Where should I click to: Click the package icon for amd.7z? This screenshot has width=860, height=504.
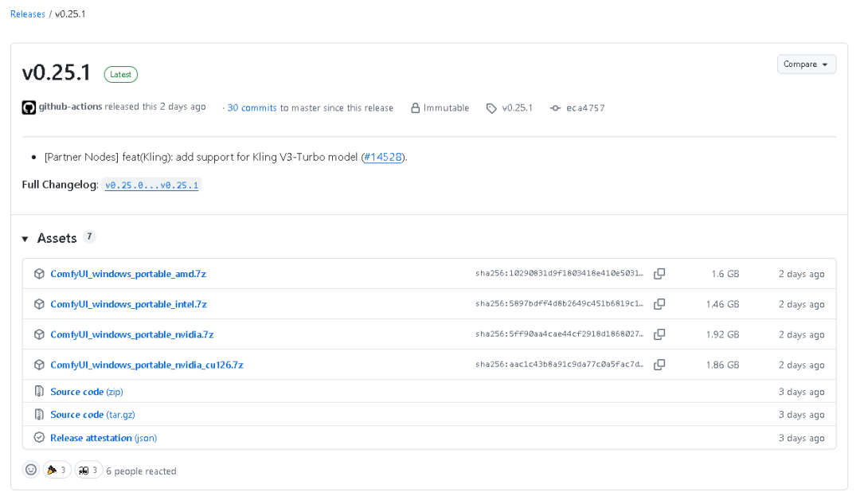[x=39, y=274]
